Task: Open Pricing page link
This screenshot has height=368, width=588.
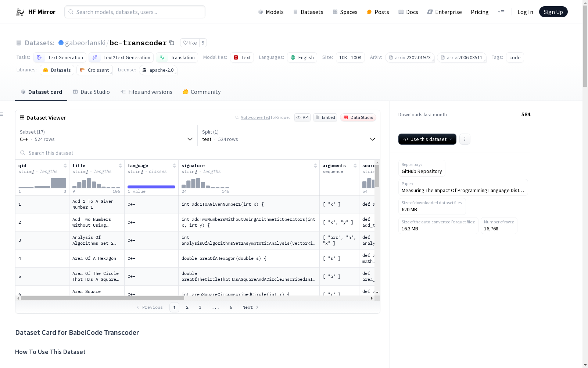Action: (x=480, y=12)
